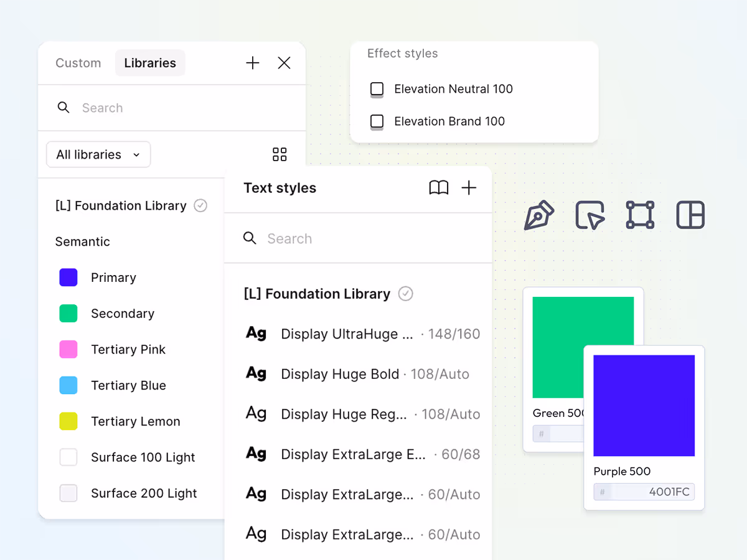Select the Tertiary Pink swatch
747x560 pixels.
click(x=68, y=350)
